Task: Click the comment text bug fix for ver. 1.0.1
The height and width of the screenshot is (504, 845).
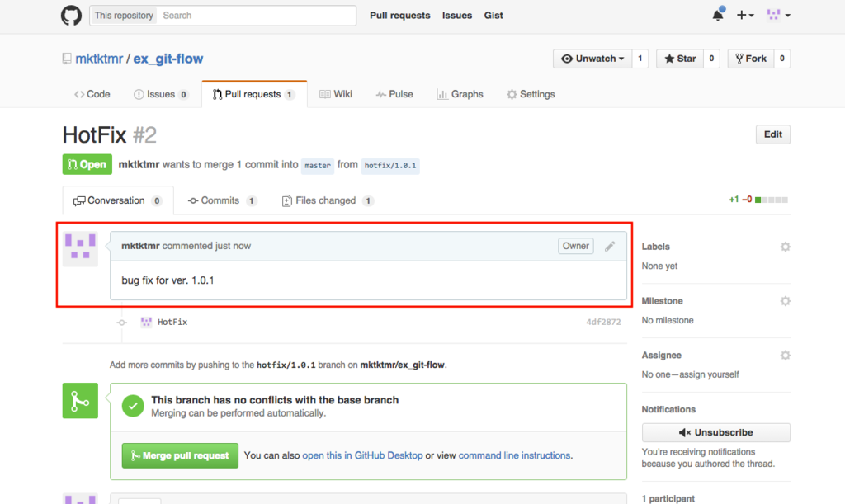Action: click(168, 280)
